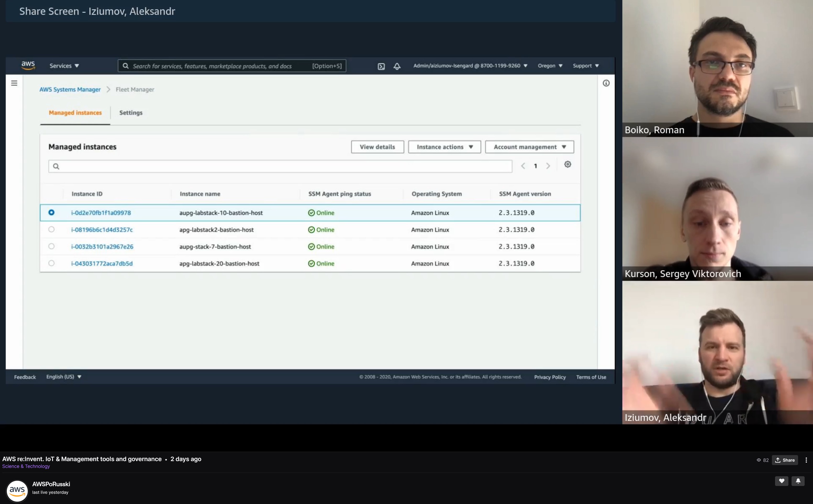This screenshot has width=813, height=504.
Task: Open instance i-043031772aca7db5d link
Action: click(x=102, y=263)
